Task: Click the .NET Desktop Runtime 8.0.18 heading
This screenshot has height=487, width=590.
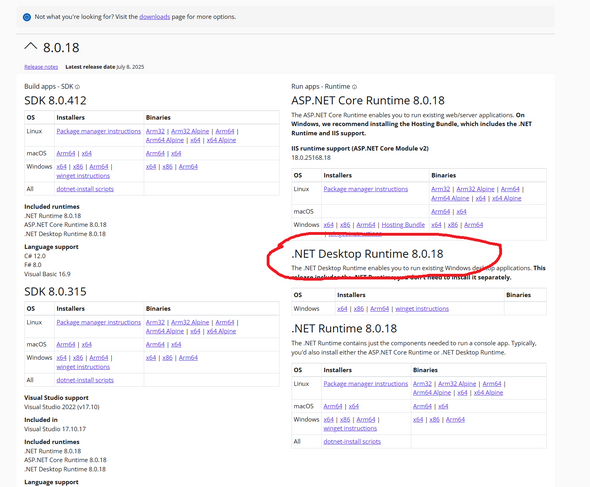Action: pos(367,254)
